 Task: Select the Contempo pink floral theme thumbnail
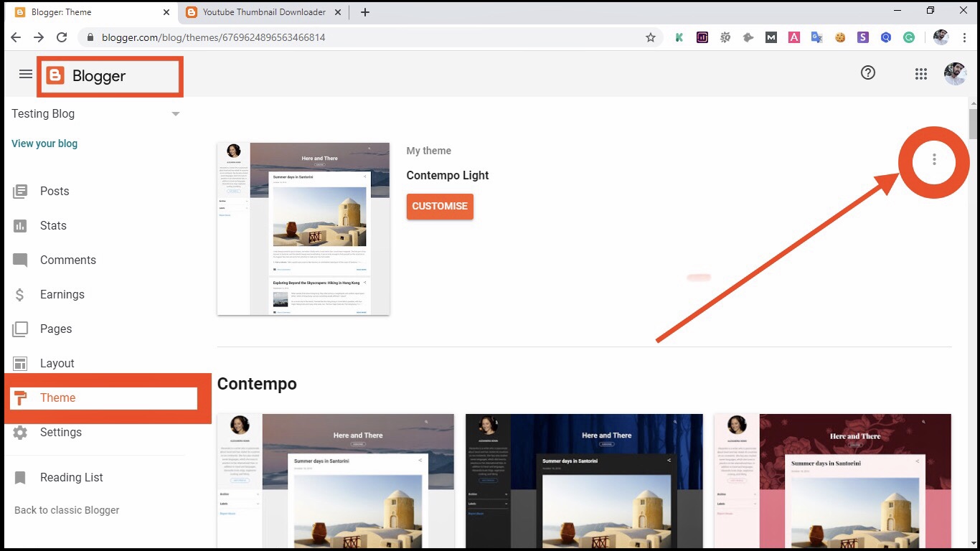point(832,481)
